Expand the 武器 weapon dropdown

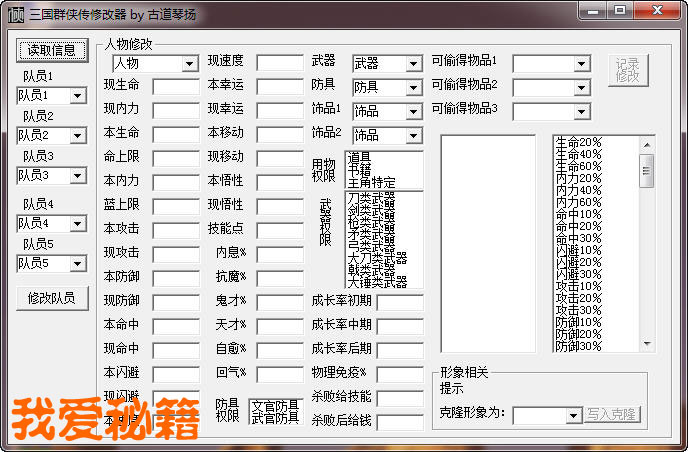tap(413, 64)
